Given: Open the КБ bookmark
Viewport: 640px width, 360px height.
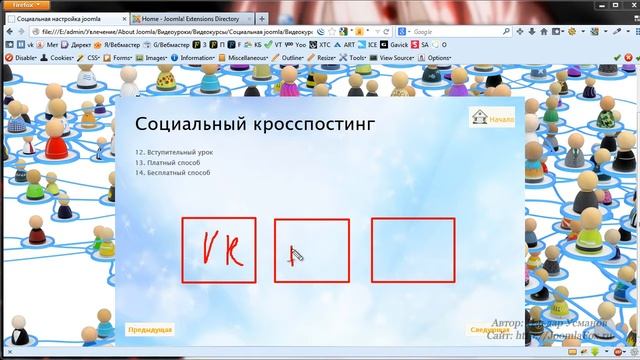Looking at the screenshot, I should coord(253,44).
